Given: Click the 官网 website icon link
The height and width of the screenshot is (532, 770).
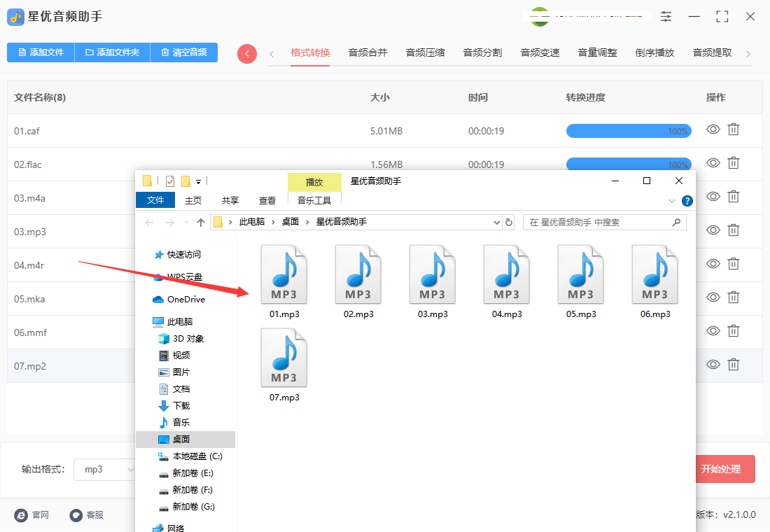Looking at the screenshot, I should click(32, 514).
